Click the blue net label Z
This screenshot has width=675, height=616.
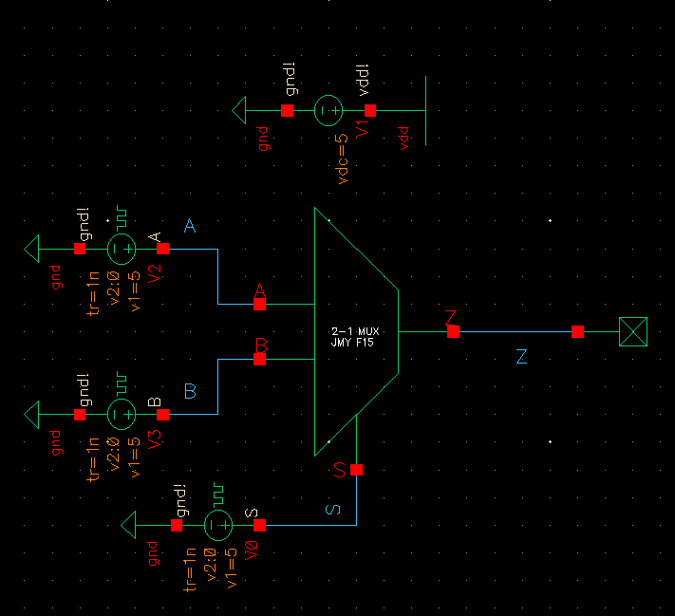pyautogui.click(x=521, y=357)
